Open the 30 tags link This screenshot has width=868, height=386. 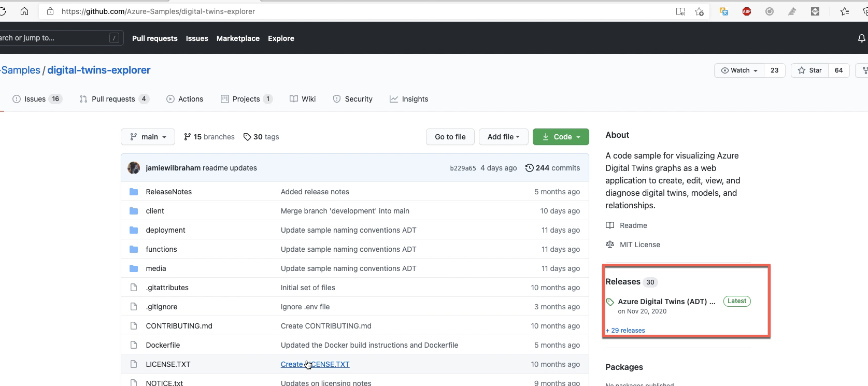click(261, 137)
